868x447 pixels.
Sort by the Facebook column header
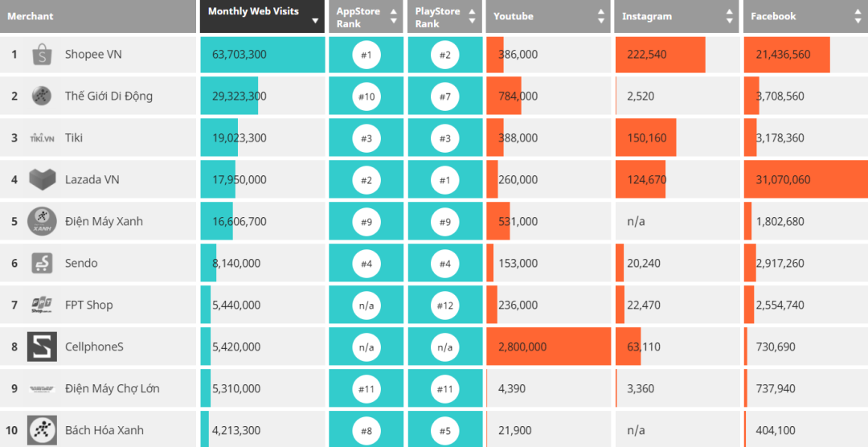805,16
